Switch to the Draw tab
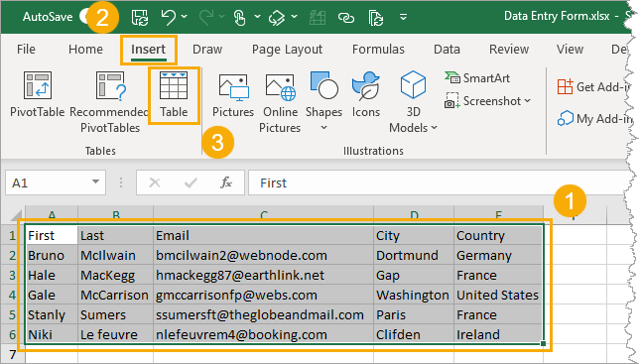Viewport: 641px width, 364px height. (x=207, y=50)
